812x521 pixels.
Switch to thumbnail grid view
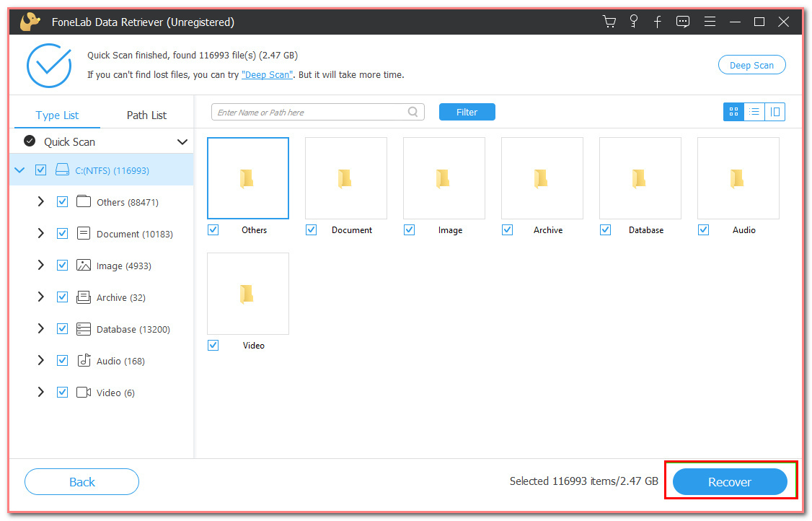tap(733, 112)
